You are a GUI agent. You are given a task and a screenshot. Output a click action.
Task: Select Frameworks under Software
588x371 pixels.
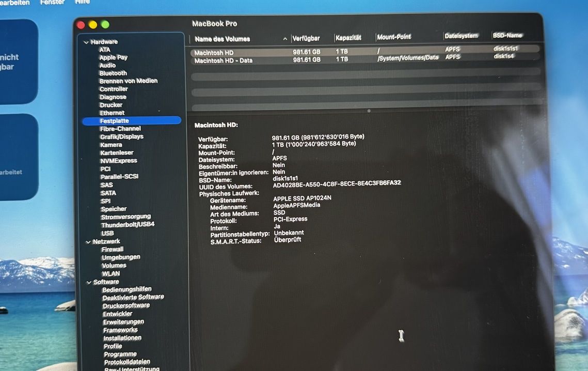point(120,330)
